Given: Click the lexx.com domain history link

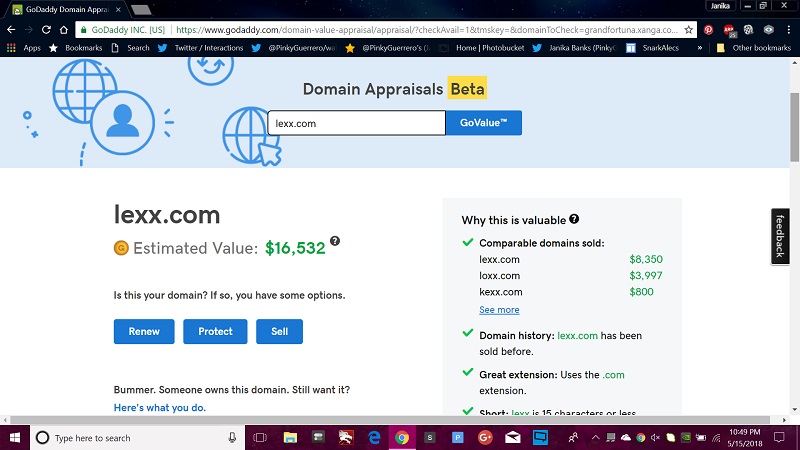Looking at the screenshot, I should (577, 336).
